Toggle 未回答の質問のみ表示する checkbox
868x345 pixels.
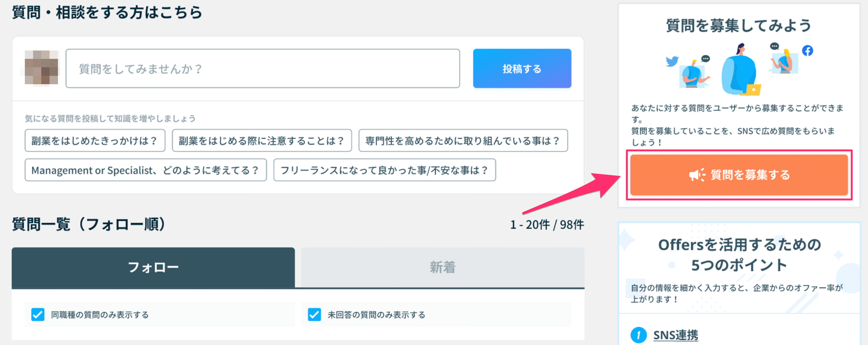click(314, 314)
